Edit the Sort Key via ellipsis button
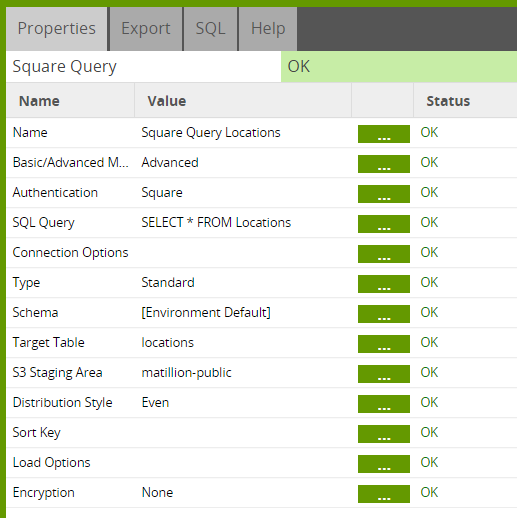Image resolution: width=517 pixels, height=518 pixels. (x=384, y=434)
